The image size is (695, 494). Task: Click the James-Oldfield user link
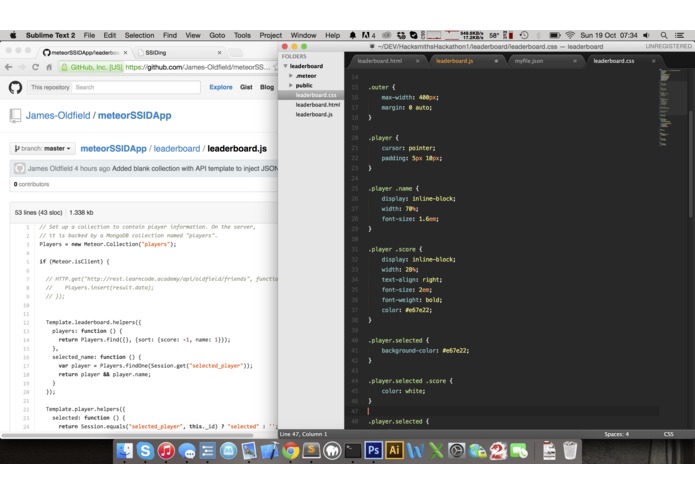click(58, 116)
